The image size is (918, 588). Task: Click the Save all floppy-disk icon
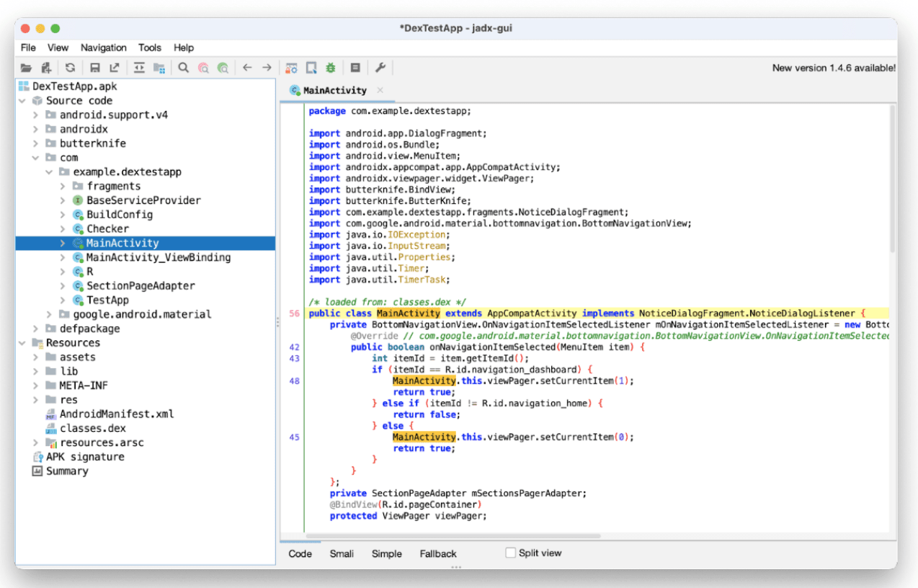click(x=94, y=68)
